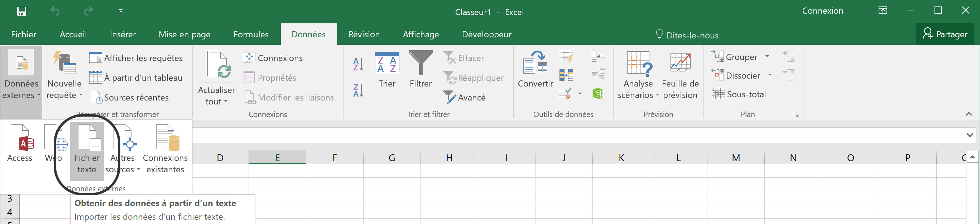Viewport: 980px width, 224px height.
Task: Open the Mise en page tab
Action: 184,34
